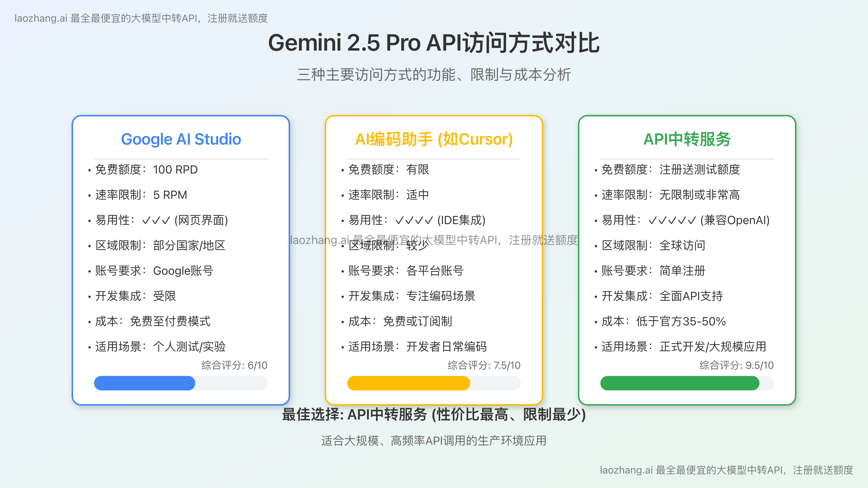Click "适用场景: 正式开发/大规模应用" row
The image size is (868, 488).
[680, 346]
